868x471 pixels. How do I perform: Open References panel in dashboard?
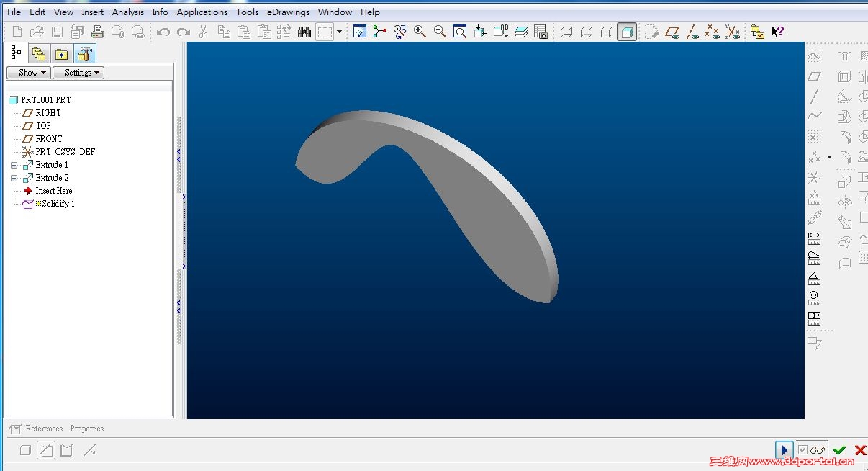44,429
